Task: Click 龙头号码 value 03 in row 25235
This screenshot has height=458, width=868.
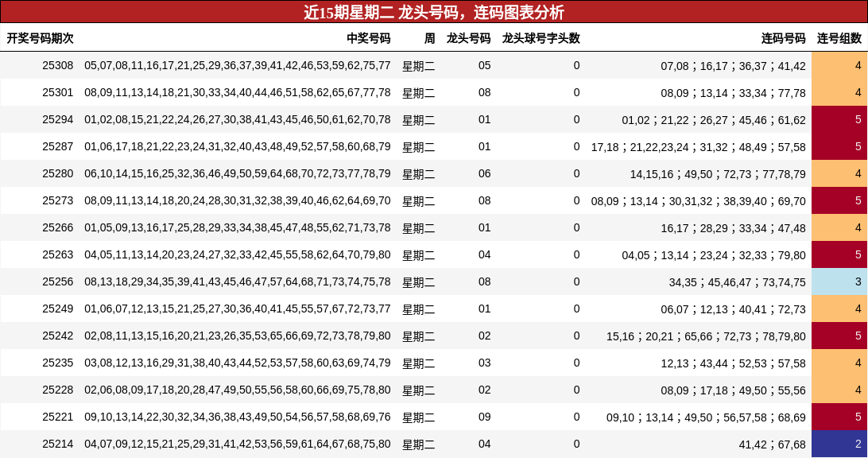Action: click(484, 363)
